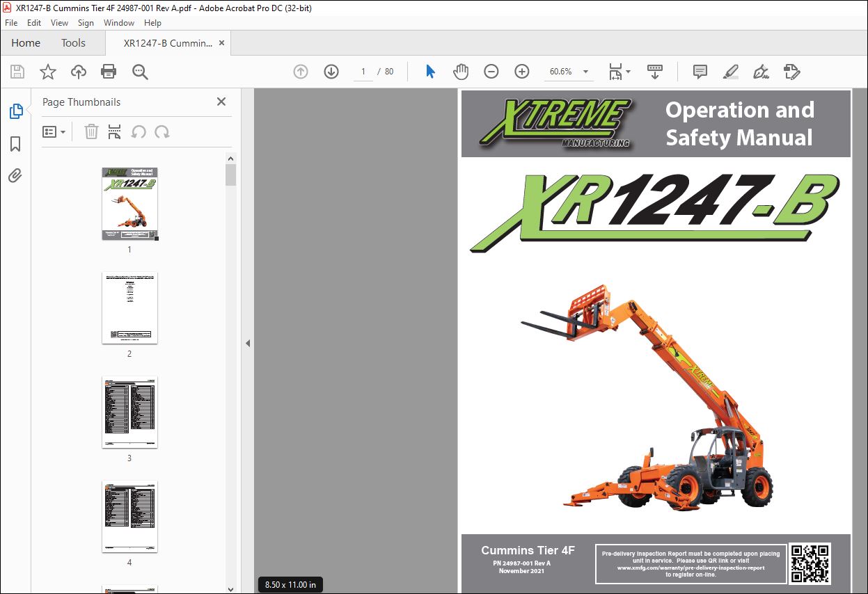Click the thumbnail scrollbar up arrow
868x594 pixels.
pos(230,159)
